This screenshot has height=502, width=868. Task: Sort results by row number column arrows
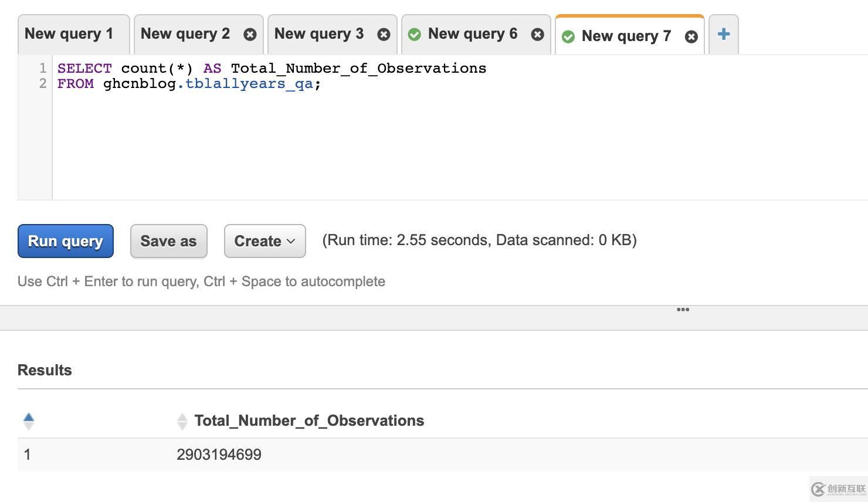(29, 421)
